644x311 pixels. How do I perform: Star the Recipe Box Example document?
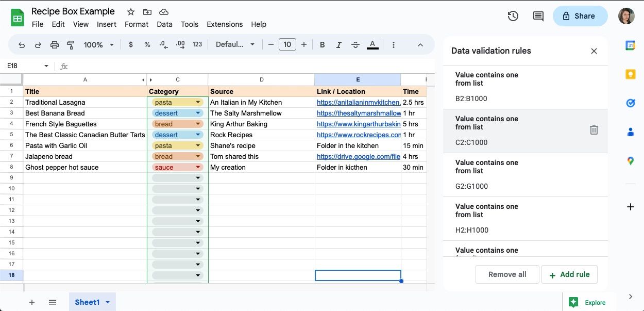point(131,12)
